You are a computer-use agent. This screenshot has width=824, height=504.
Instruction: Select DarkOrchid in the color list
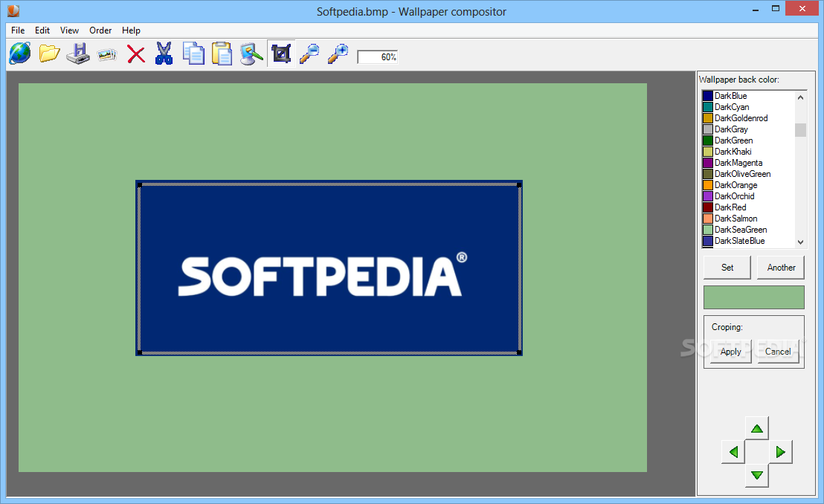(x=748, y=196)
